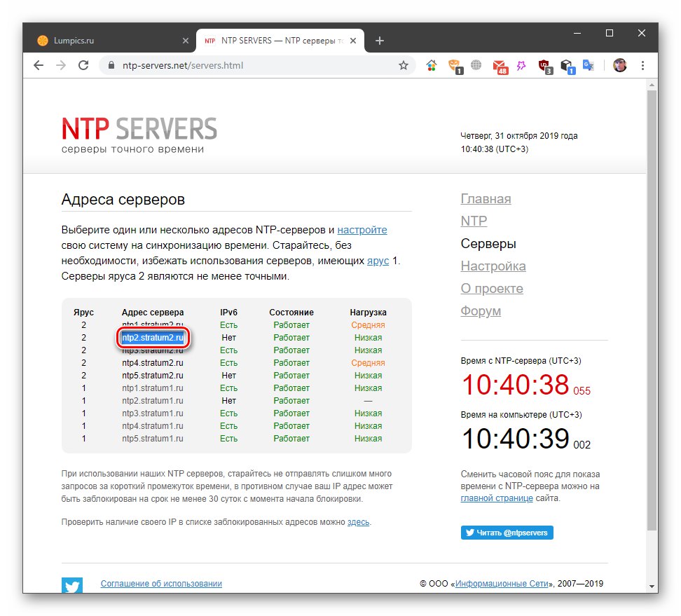
Task: Open the black cube extension with badge 1
Action: (567, 67)
